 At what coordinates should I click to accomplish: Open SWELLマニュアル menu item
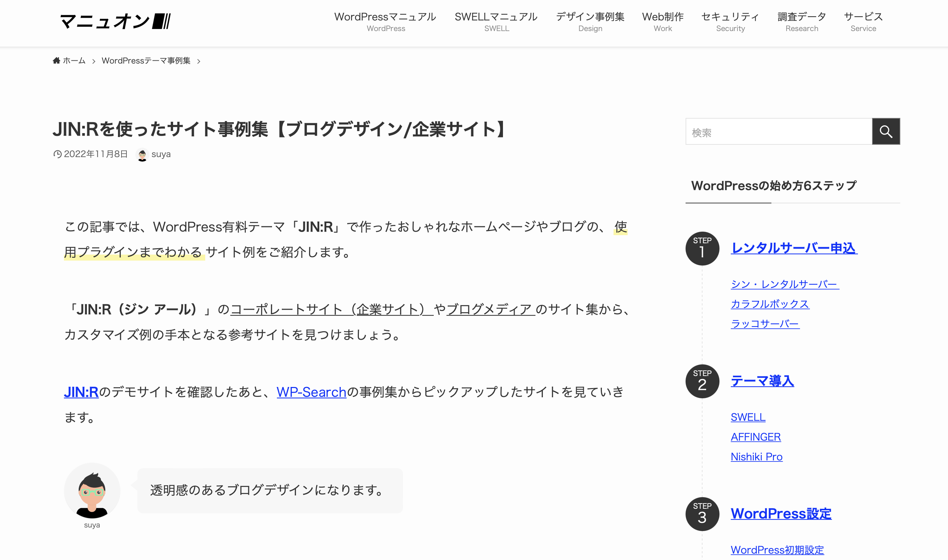pos(496,22)
